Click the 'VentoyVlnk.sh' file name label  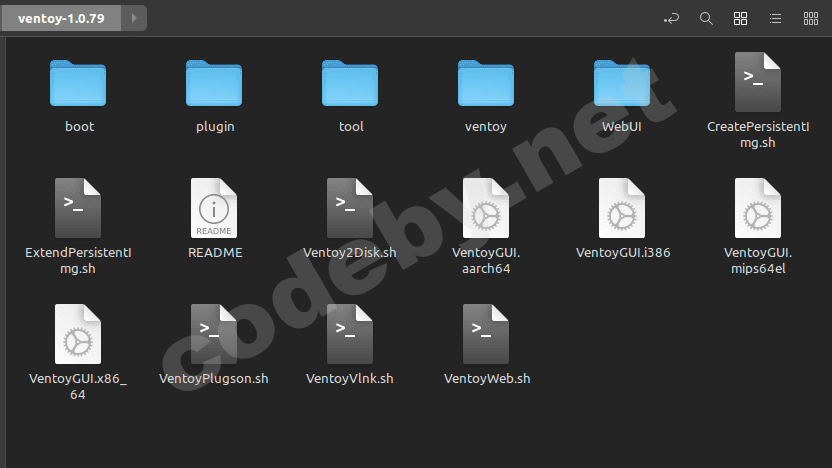click(350, 379)
